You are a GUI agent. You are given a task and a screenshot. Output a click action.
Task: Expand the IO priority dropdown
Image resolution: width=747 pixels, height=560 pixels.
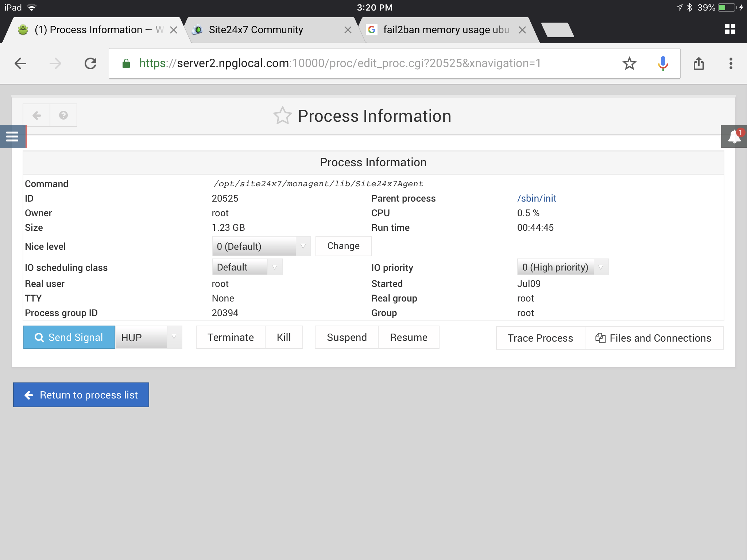pos(562,267)
